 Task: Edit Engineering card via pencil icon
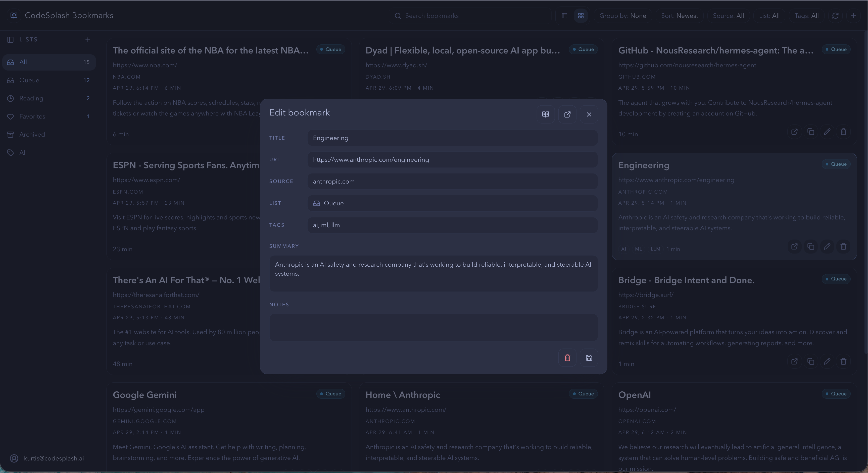point(827,247)
